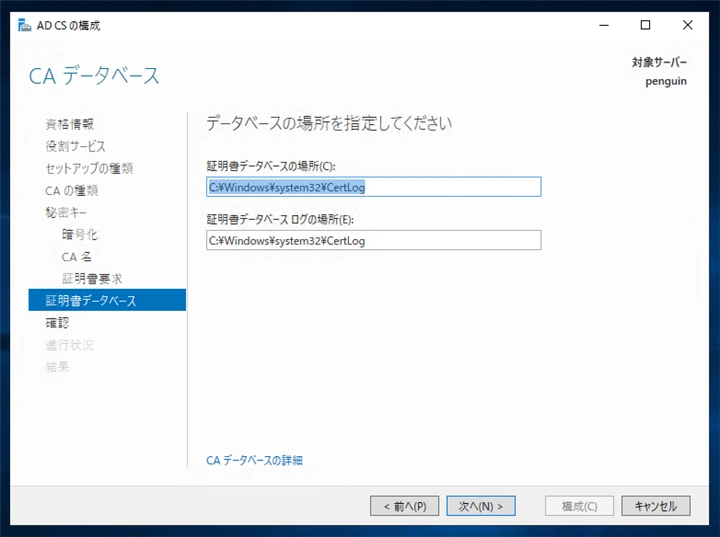Click the キャンセル button

[656, 506]
